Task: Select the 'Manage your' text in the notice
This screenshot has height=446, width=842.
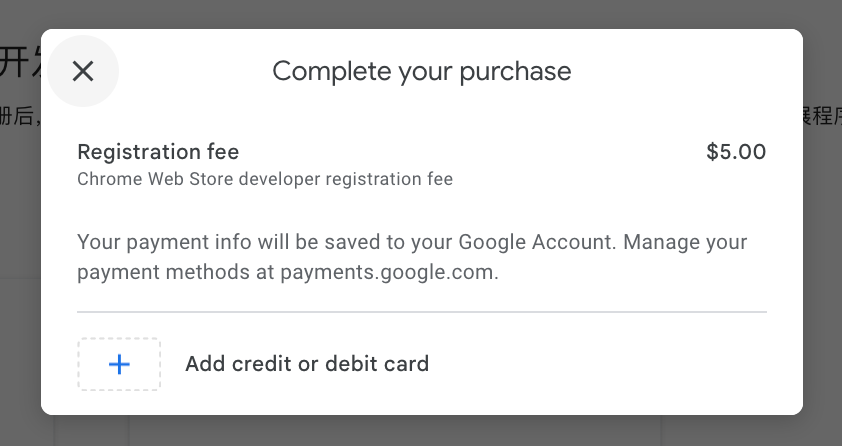Action: click(x=685, y=242)
